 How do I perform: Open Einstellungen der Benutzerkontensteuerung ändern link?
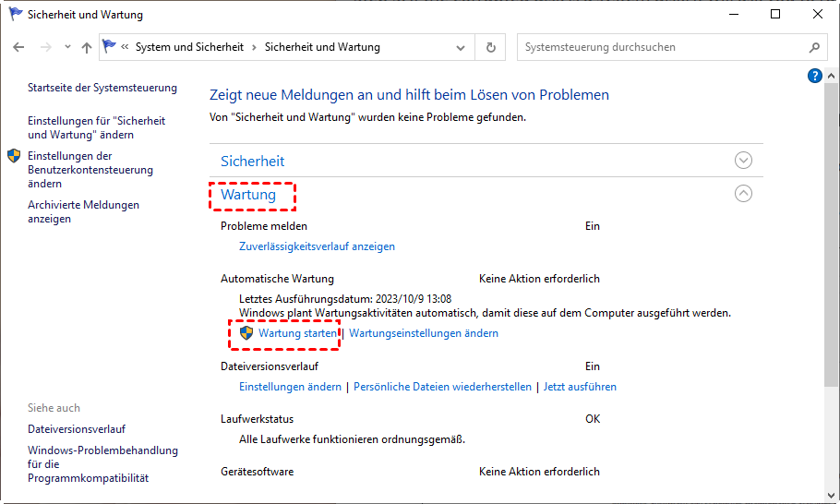90,170
